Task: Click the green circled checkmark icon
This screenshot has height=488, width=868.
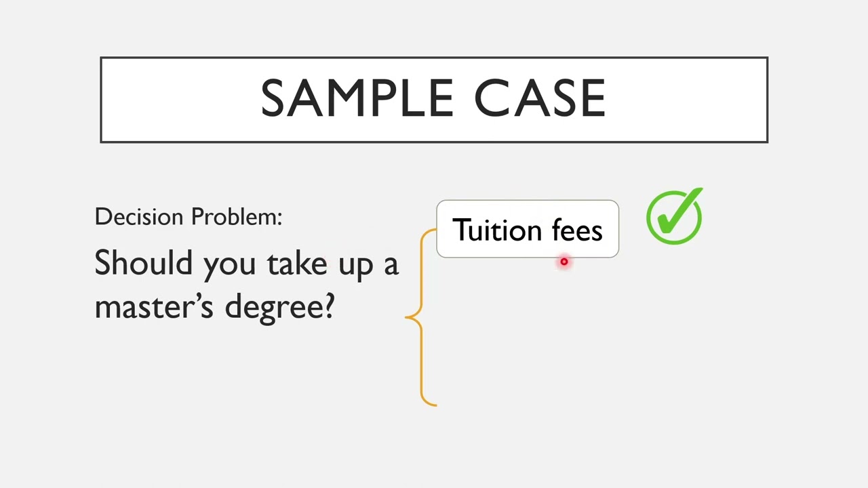Action: 675,217
